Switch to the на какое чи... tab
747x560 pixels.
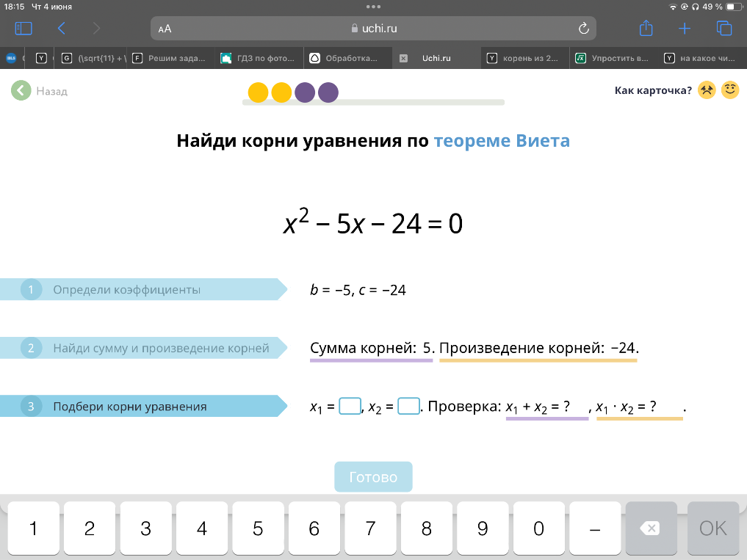[701, 58]
